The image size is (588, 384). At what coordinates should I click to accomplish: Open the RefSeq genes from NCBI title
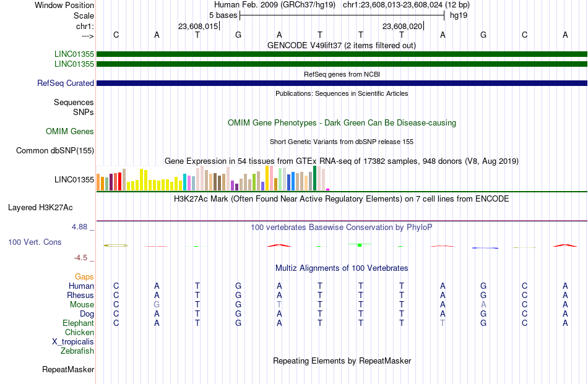pyautogui.click(x=342, y=75)
